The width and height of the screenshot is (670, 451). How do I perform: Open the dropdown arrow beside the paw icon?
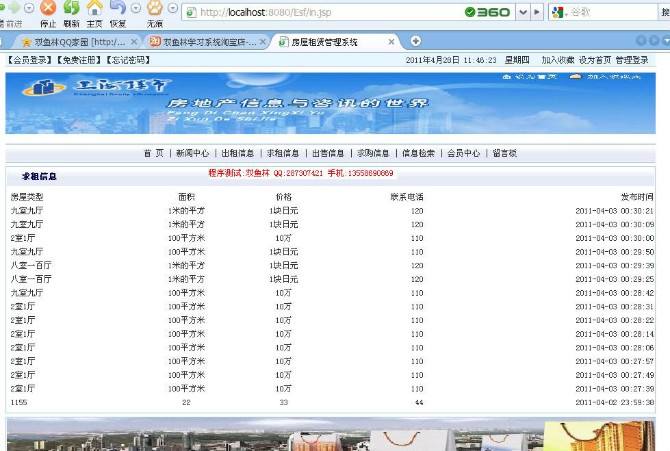[173, 8]
